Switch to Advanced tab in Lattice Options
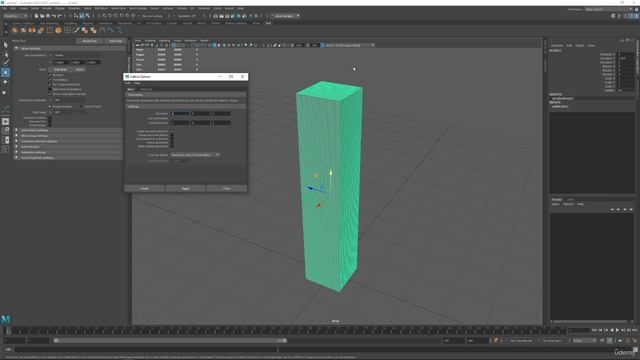The height and width of the screenshot is (360, 640). pos(146,89)
